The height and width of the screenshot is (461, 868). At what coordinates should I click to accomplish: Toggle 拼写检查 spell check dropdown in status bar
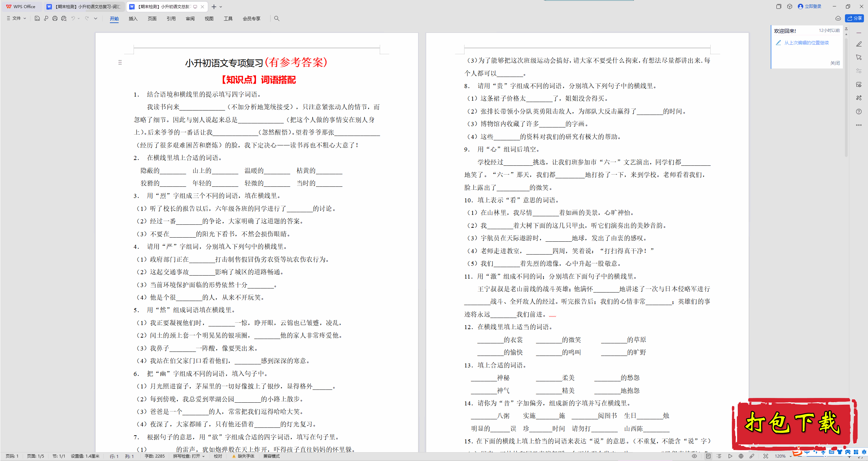point(189,456)
